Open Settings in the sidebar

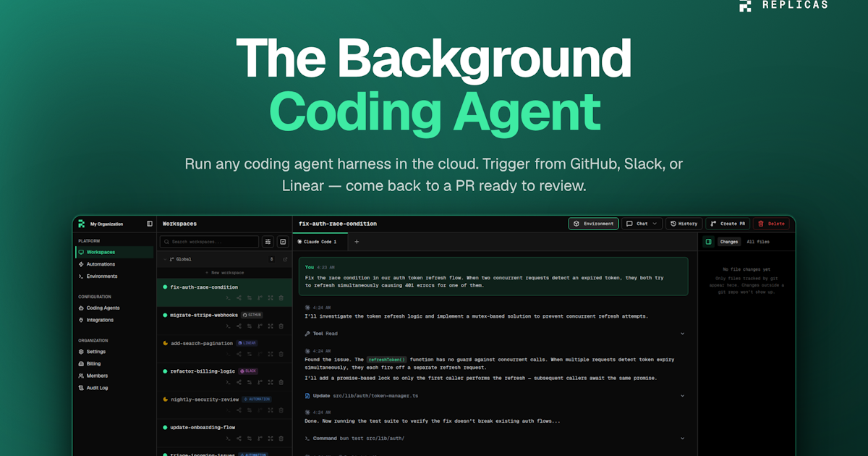click(114, 352)
